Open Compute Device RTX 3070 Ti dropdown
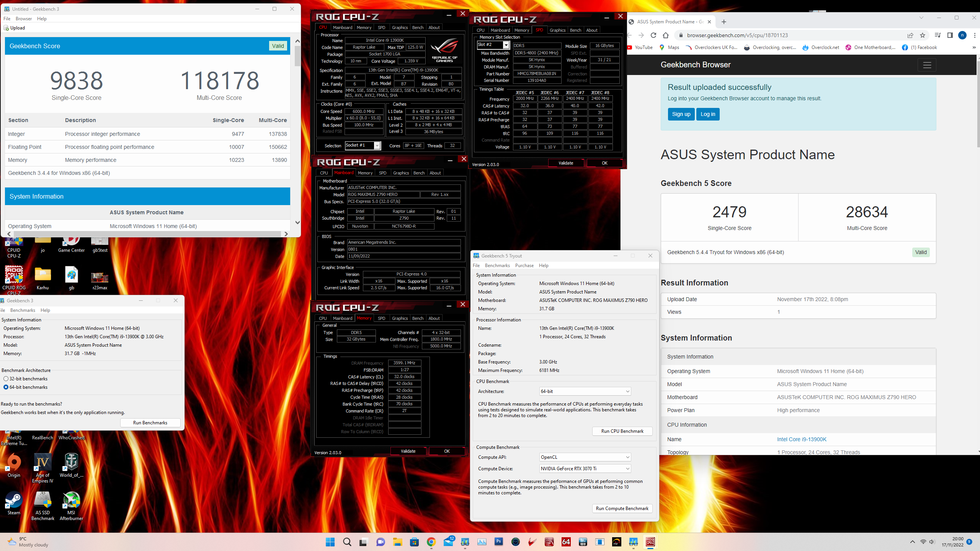980x551 pixels. (x=585, y=469)
